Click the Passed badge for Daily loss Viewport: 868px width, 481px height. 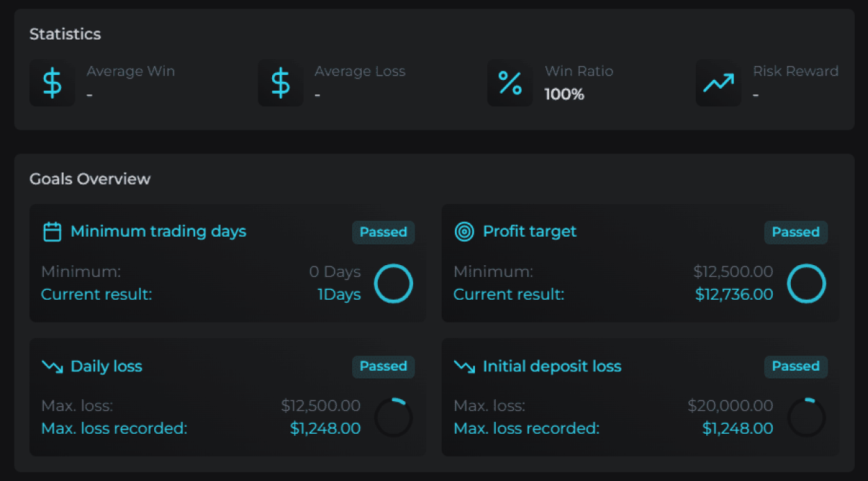coord(383,366)
